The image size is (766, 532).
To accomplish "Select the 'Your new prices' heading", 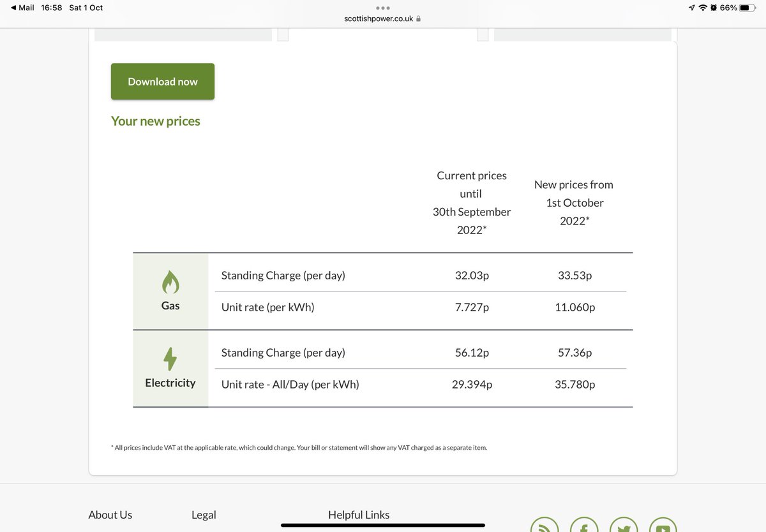I will coord(156,121).
